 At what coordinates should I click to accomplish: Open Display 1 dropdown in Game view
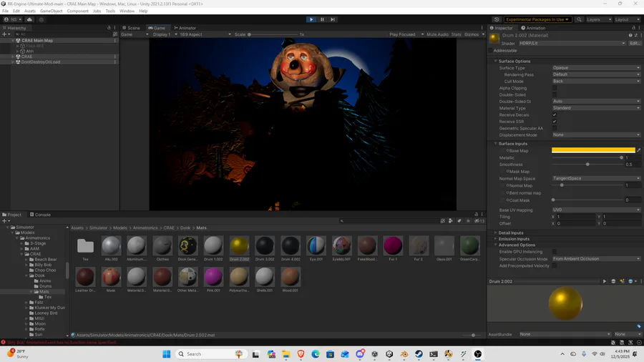165,34
